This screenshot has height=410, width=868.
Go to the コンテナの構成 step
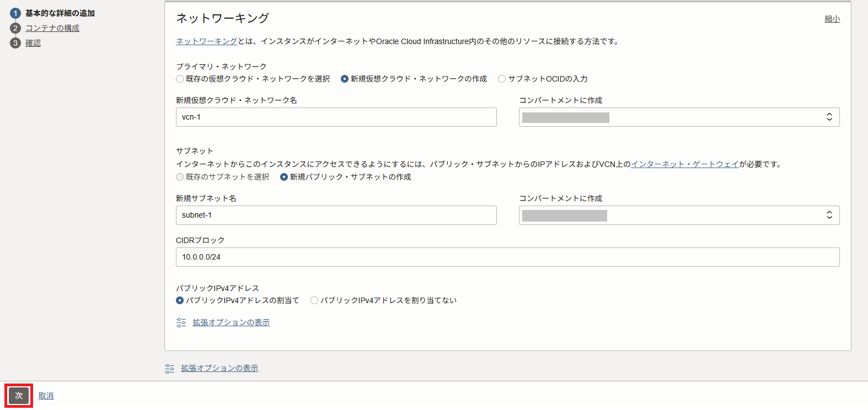(x=52, y=28)
